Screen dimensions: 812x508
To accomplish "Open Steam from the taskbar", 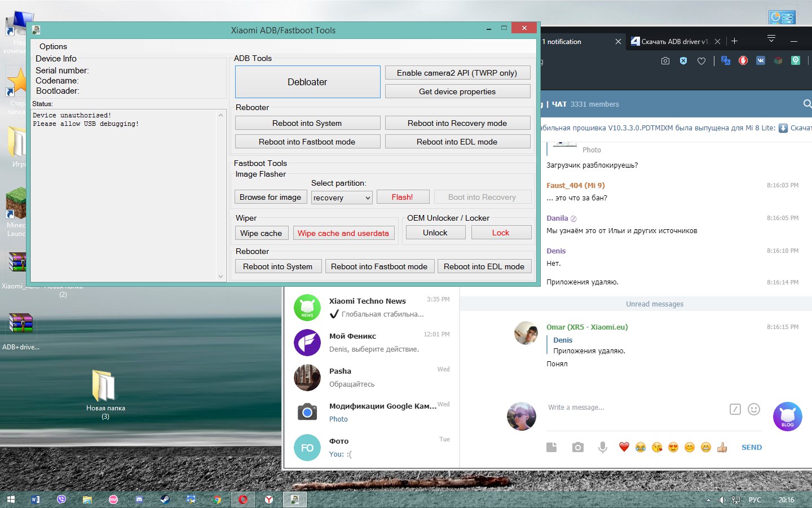I will (165, 500).
